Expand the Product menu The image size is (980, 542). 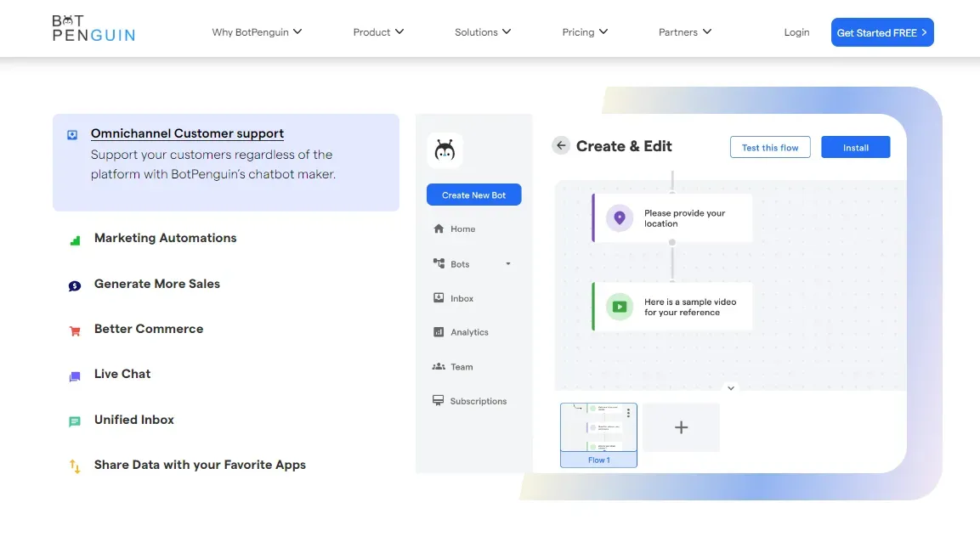pyautogui.click(x=378, y=31)
